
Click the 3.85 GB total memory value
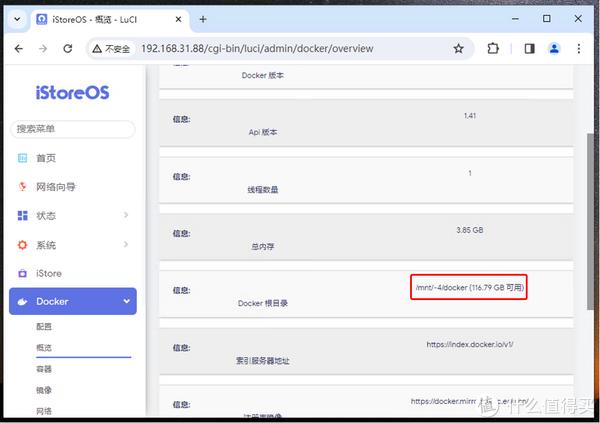pos(470,230)
